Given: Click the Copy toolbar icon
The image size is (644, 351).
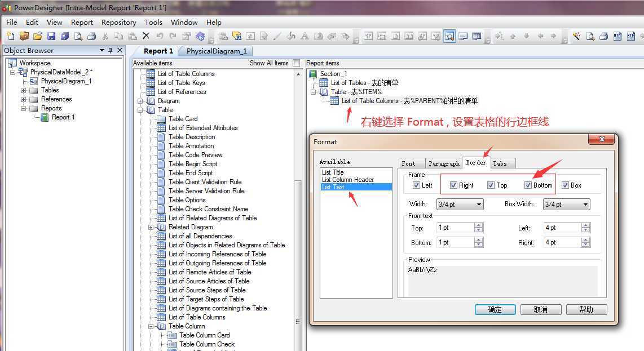Looking at the screenshot, I should [118, 36].
